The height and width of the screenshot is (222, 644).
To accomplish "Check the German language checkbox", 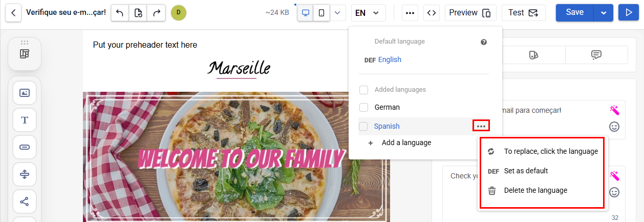I will coord(363,107).
